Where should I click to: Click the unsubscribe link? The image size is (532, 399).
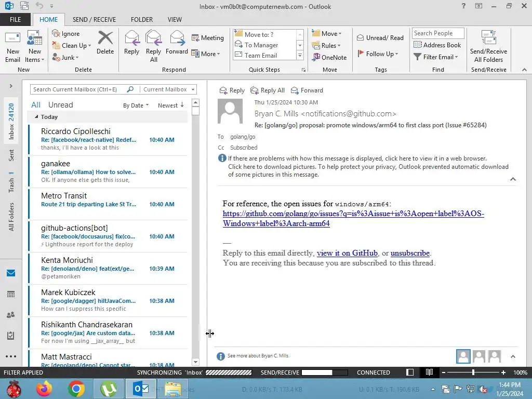410,253
